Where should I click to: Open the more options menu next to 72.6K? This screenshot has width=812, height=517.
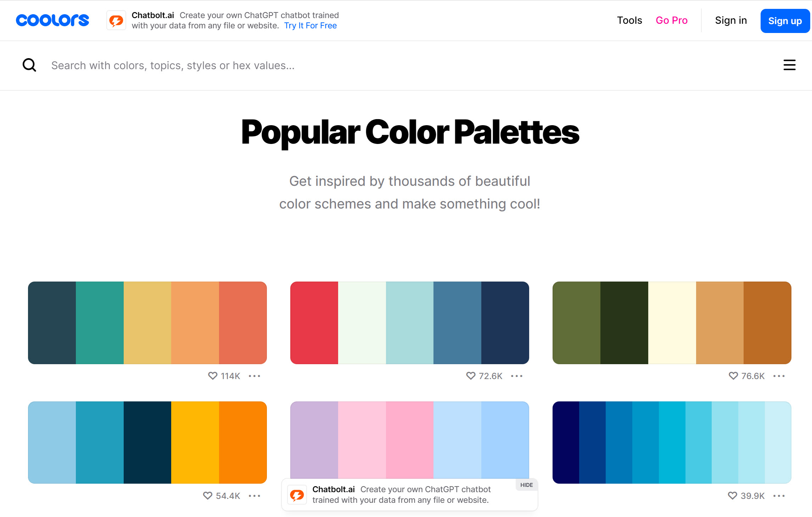coord(517,376)
